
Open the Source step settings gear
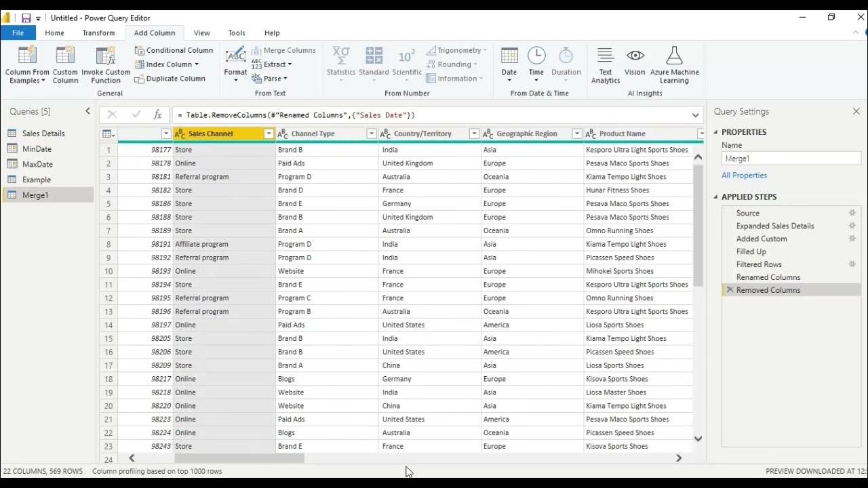coord(852,213)
